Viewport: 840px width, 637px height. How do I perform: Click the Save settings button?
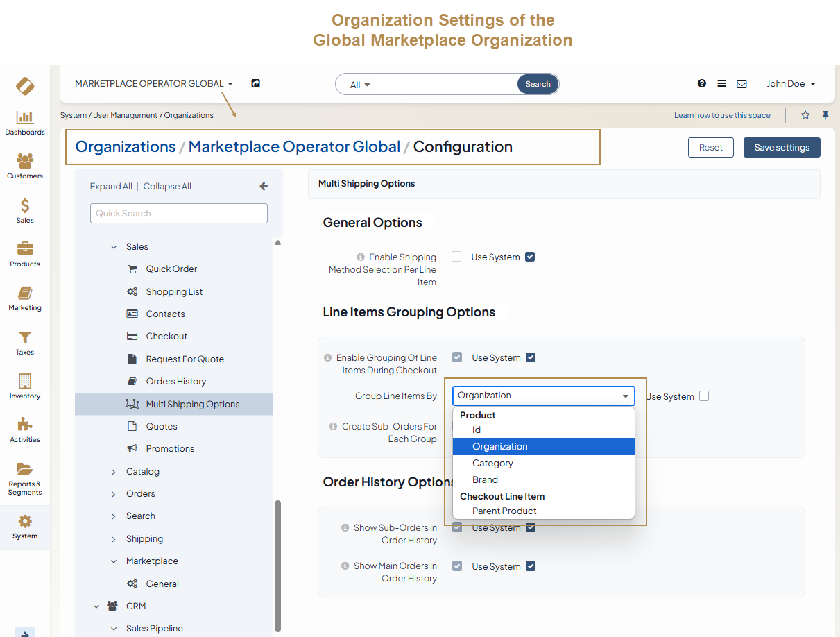pos(781,148)
